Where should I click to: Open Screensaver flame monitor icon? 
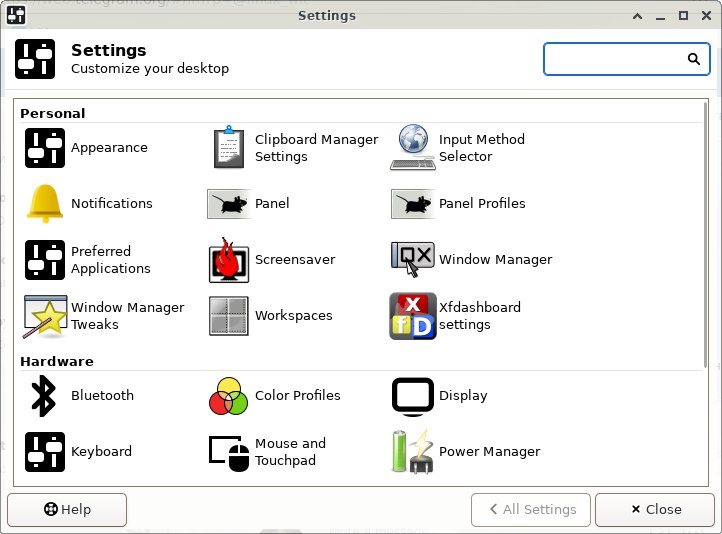click(x=229, y=260)
